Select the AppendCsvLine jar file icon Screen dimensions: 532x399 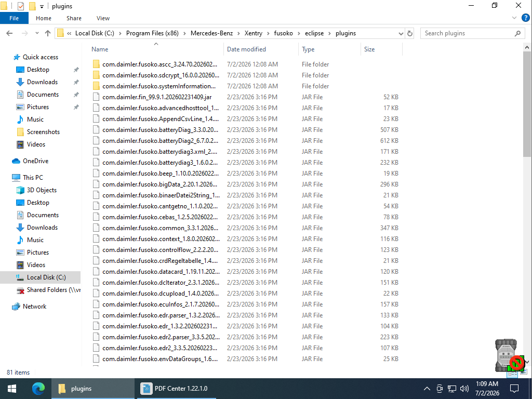click(96, 119)
